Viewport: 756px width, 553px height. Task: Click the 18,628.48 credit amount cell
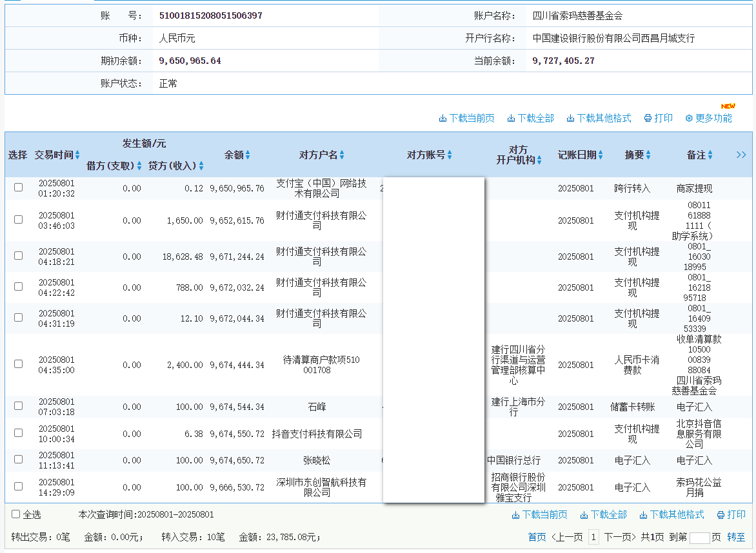point(183,257)
